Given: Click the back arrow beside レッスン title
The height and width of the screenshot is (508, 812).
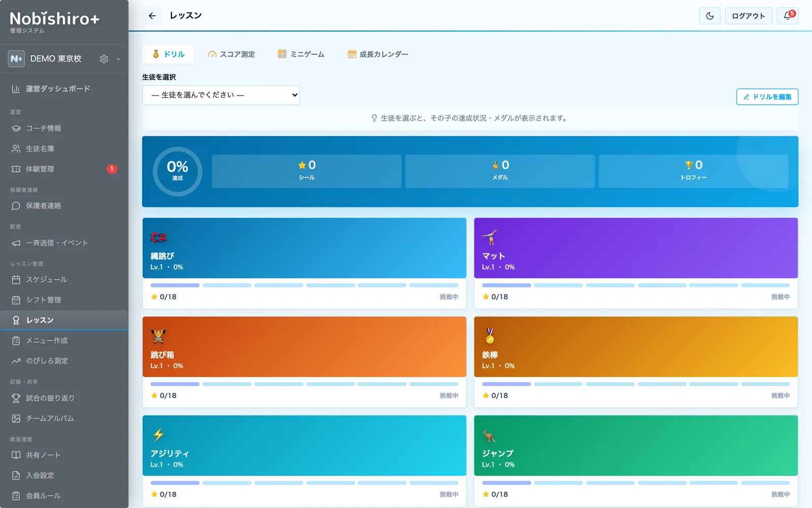Looking at the screenshot, I should [152, 16].
